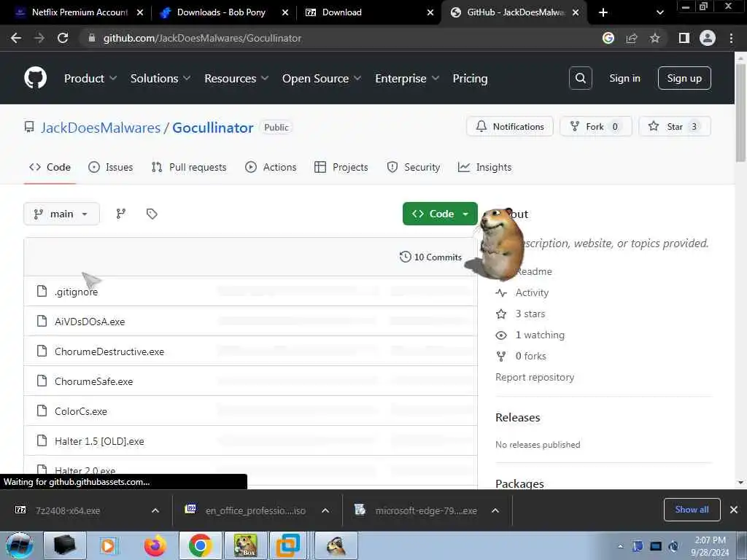Open the green Code dropdown button
Viewport: 747px width, 560px height.
pyautogui.click(x=440, y=214)
